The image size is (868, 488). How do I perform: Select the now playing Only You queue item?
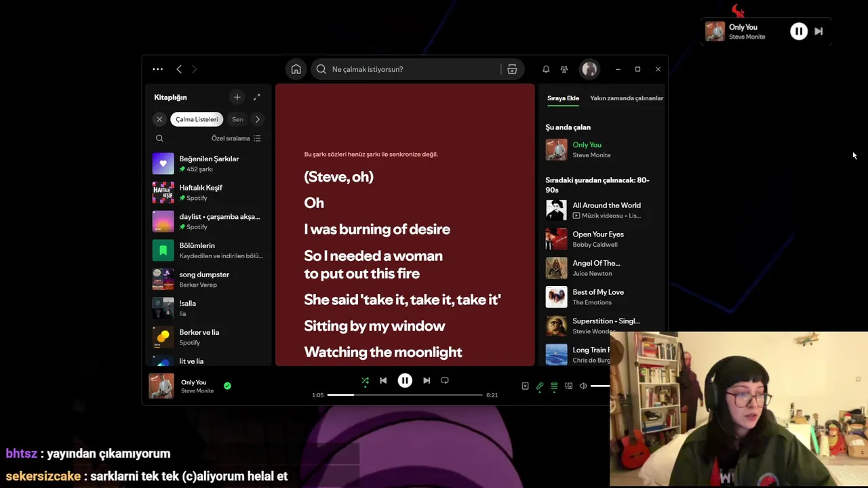click(x=602, y=150)
